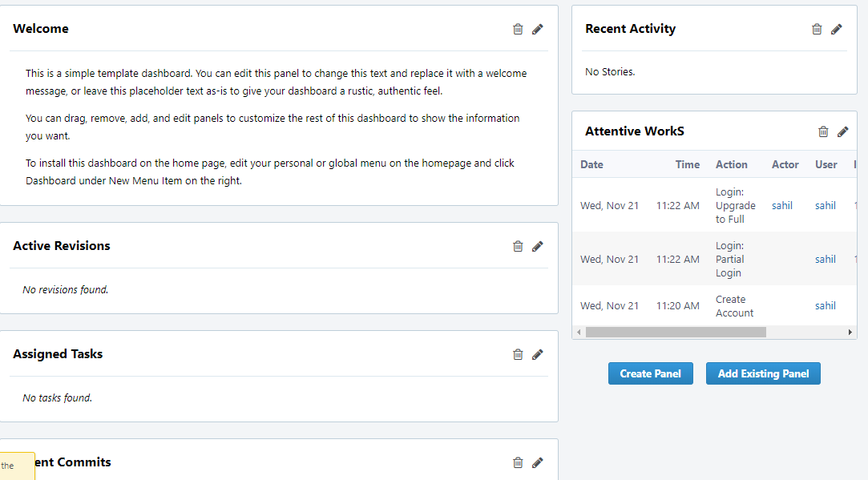Viewport: 868px width, 480px height.
Task: Remove the Recent Activity panel
Action: (x=817, y=30)
